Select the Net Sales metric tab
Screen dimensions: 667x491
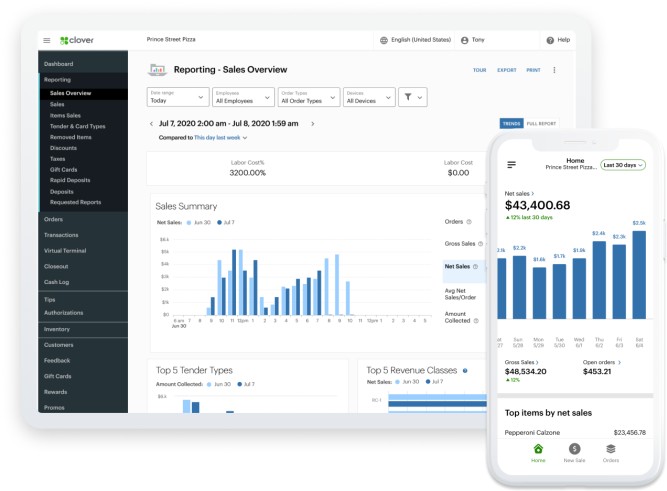[x=464, y=271]
